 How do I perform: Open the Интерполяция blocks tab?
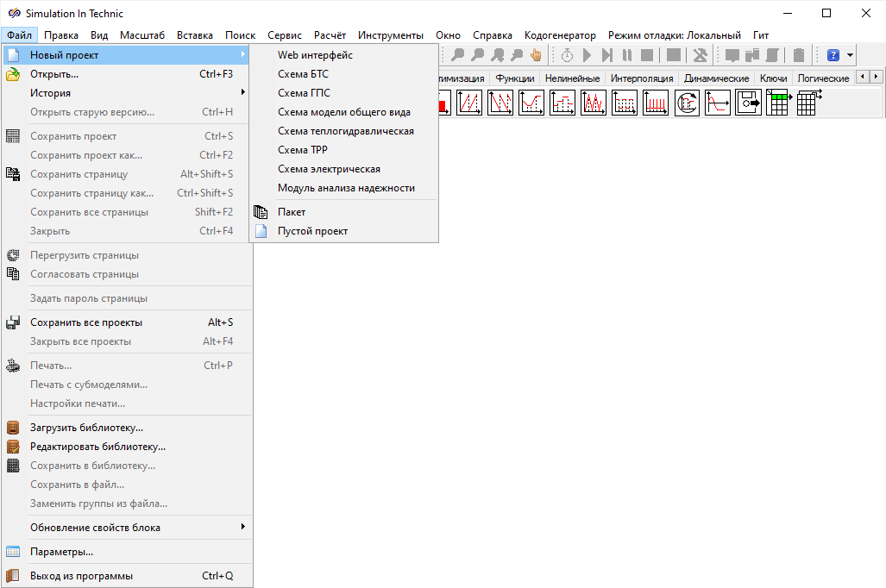click(x=641, y=78)
